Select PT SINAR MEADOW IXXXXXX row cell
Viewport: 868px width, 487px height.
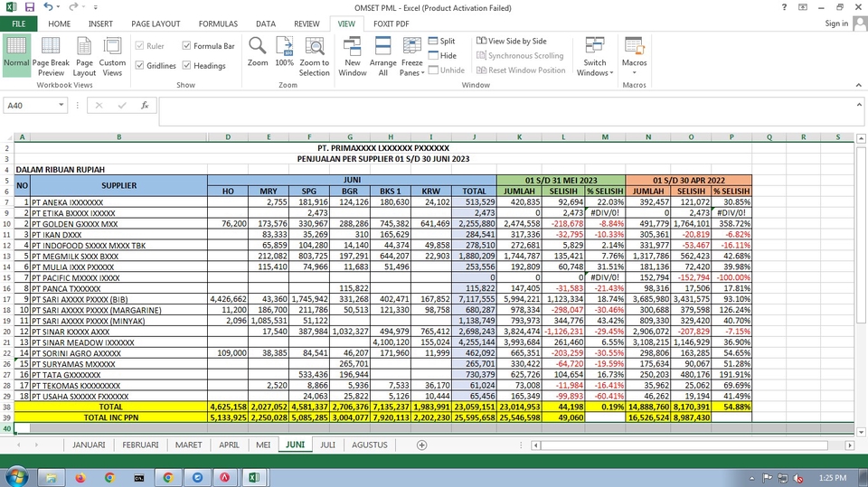point(119,342)
